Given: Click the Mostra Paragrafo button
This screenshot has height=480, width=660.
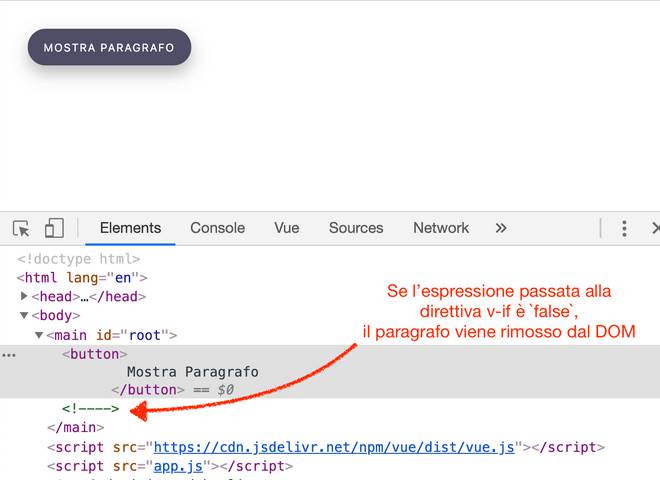Looking at the screenshot, I should coord(109,47).
